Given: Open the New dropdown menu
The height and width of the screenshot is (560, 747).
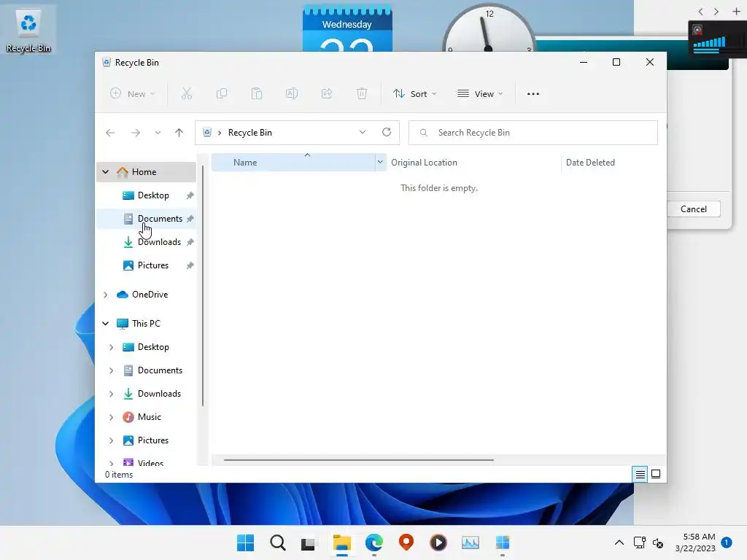Looking at the screenshot, I should pyautogui.click(x=133, y=94).
